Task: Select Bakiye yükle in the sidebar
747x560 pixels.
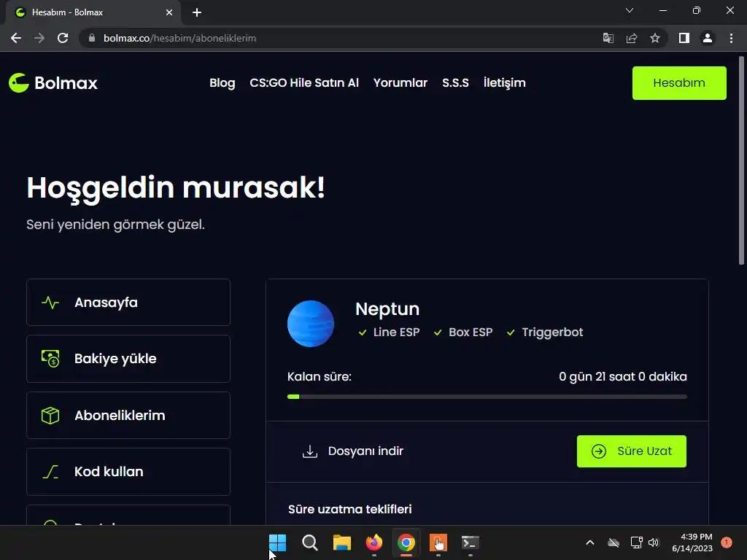Action: [x=128, y=359]
